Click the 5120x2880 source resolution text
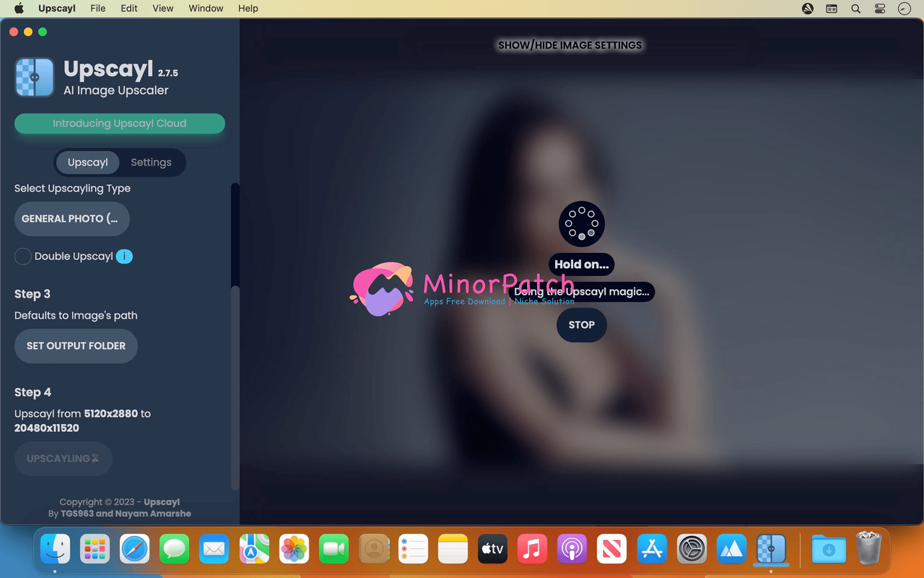Screen dimensions: 924x578 point(110,414)
